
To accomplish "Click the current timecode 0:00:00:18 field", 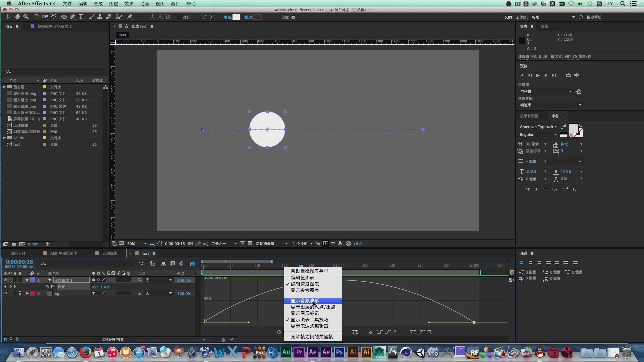I will click(19, 262).
